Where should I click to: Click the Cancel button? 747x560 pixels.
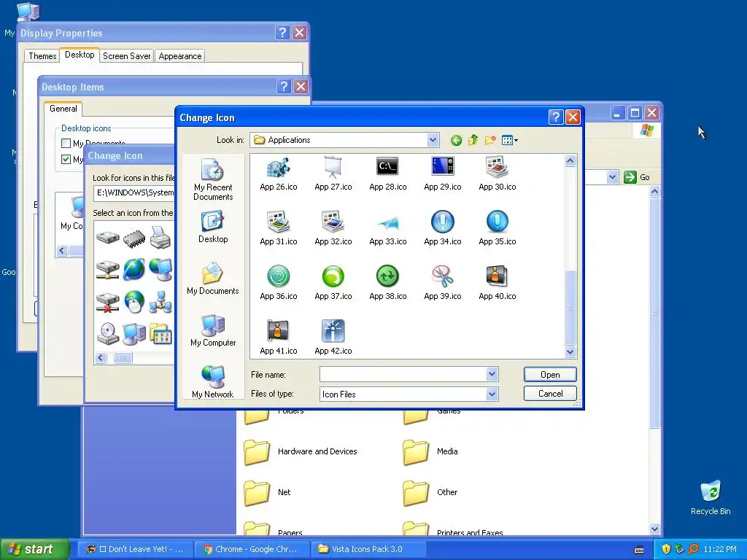[x=550, y=394]
